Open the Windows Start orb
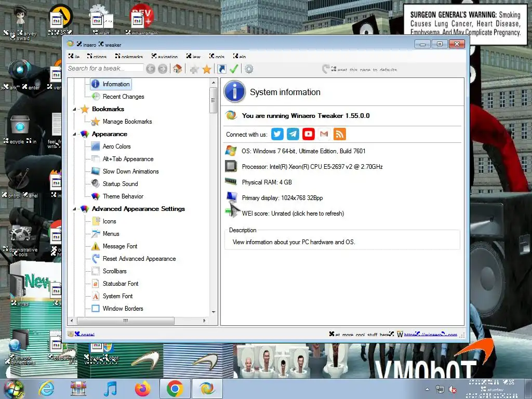This screenshot has width=532, height=399. 14,389
